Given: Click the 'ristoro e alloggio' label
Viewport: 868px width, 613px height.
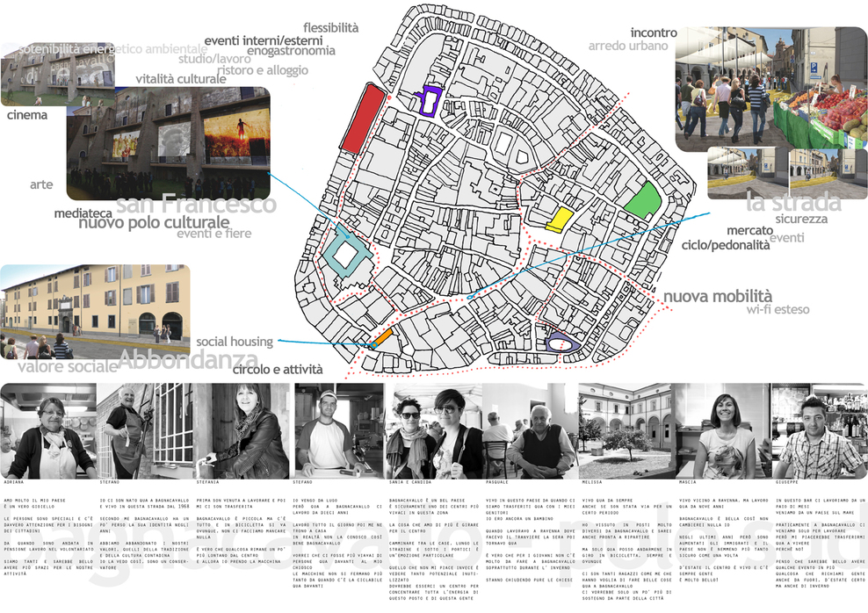Looking at the screenshot, I should pos(263,70).
